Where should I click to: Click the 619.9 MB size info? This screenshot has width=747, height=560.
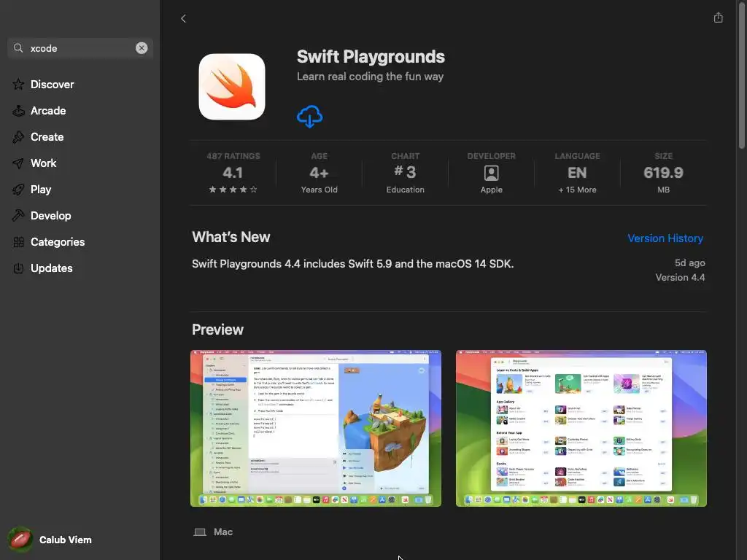[663, 174]
